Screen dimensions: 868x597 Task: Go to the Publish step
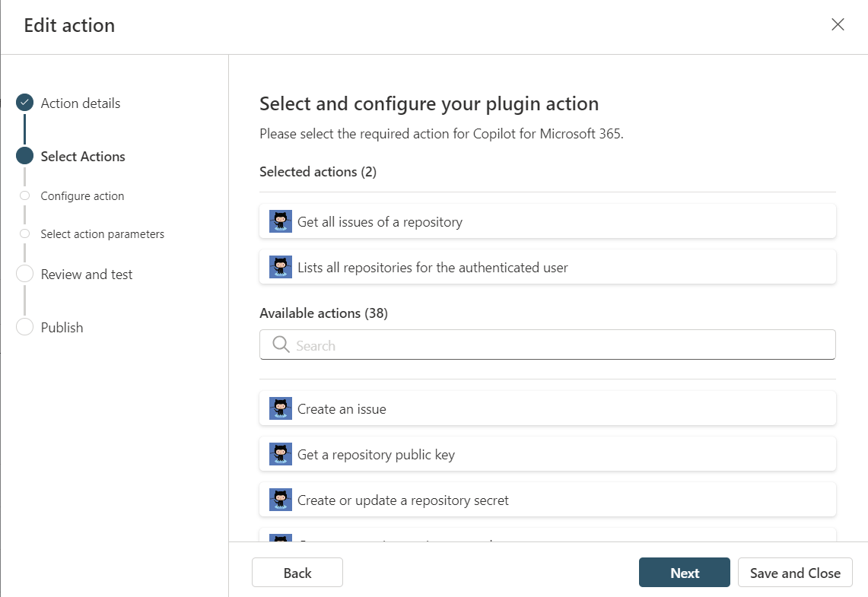click(62, 327)
